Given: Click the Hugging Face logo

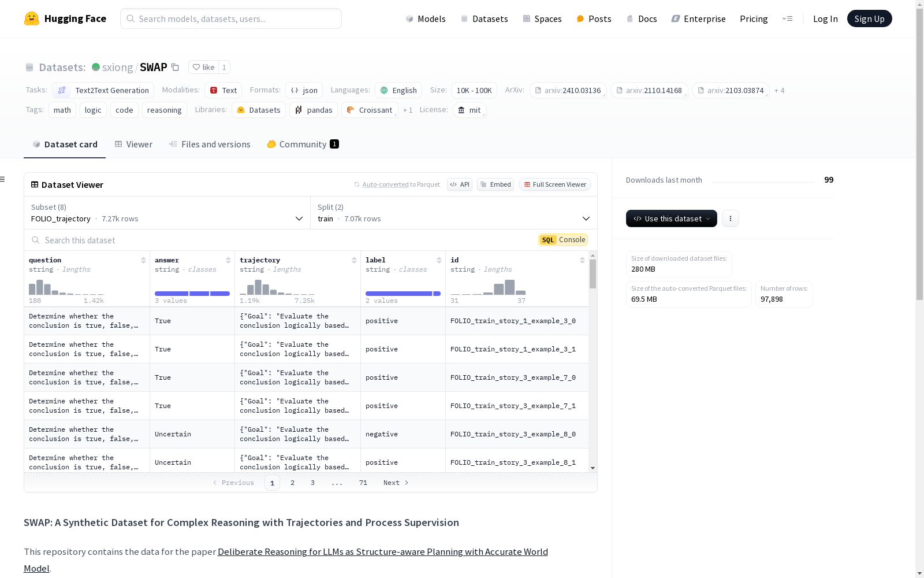Looking at the screenshot, I should [x=65, y=18].
